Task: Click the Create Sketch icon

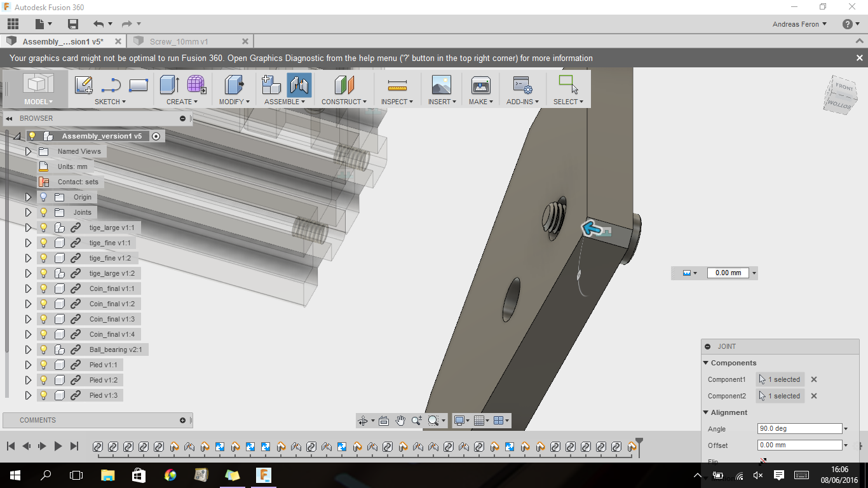Action: pyautogui.click(x=83, y=85)
